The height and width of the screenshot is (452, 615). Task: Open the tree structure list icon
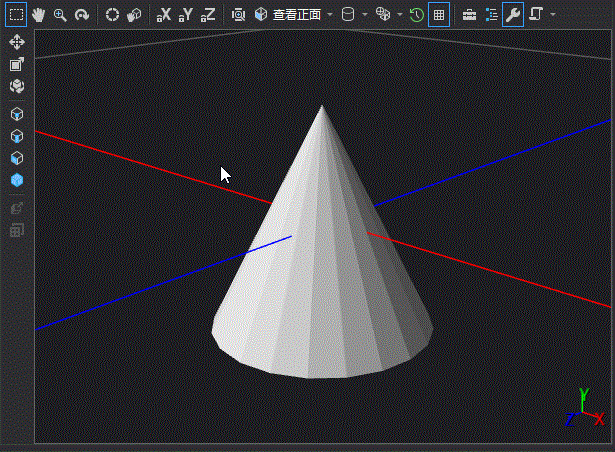[x=491, y=15]
